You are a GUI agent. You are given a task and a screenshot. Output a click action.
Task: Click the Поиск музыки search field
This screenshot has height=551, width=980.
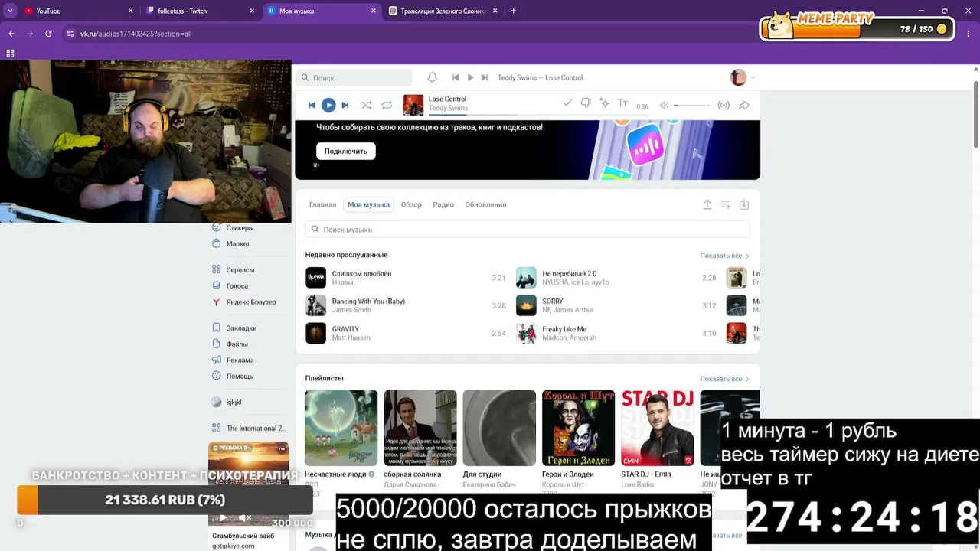[528, 230]
